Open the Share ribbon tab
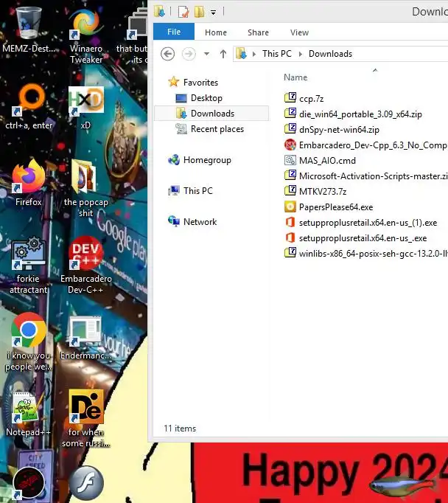 pos(258,32)
